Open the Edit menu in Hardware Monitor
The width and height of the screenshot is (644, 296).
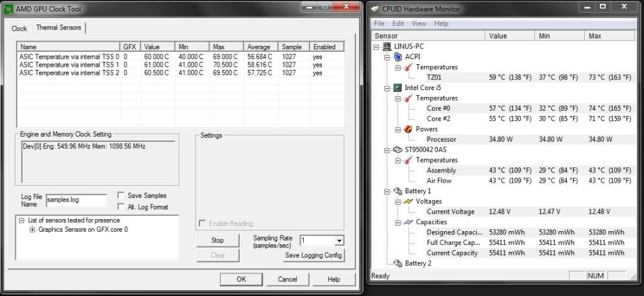tap(398, 23)
